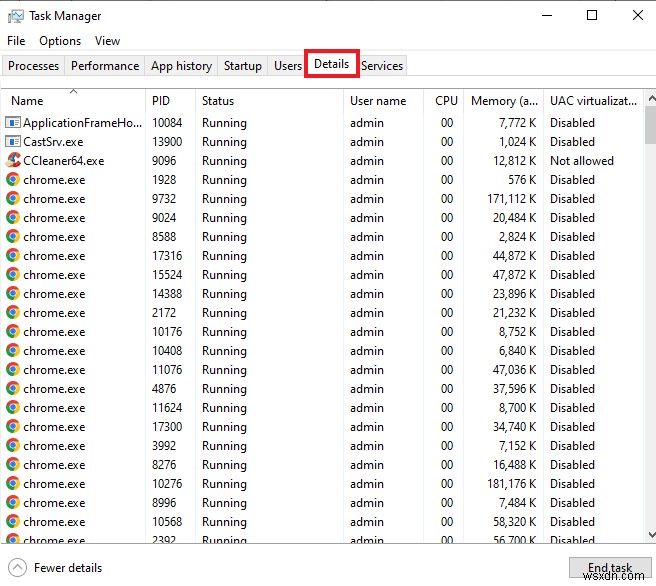Click memory value 44,872 K

click(x=514, y=256)
